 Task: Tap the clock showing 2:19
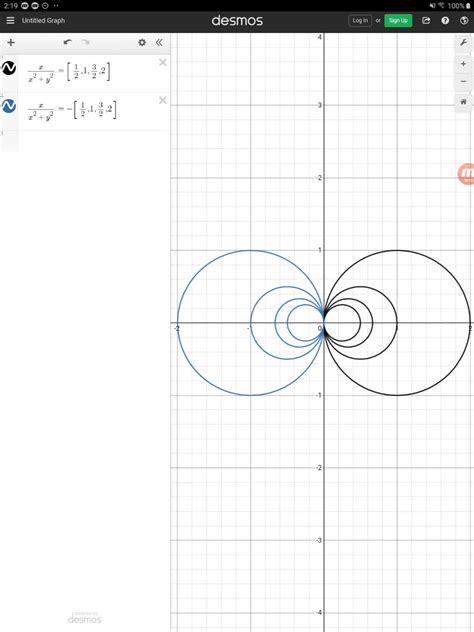point(10,6)
